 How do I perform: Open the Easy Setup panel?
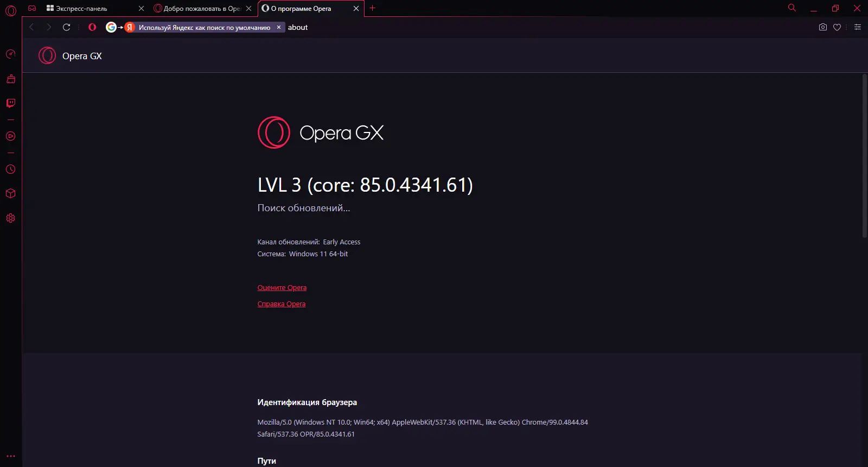pyautogui.click(x=858, y=27)
